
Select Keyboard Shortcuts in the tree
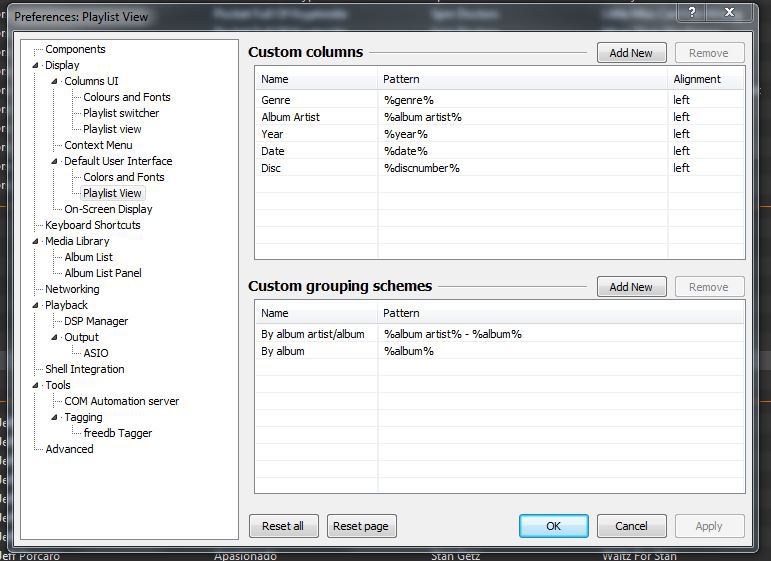pyautogui.click(x=92, y=225)
